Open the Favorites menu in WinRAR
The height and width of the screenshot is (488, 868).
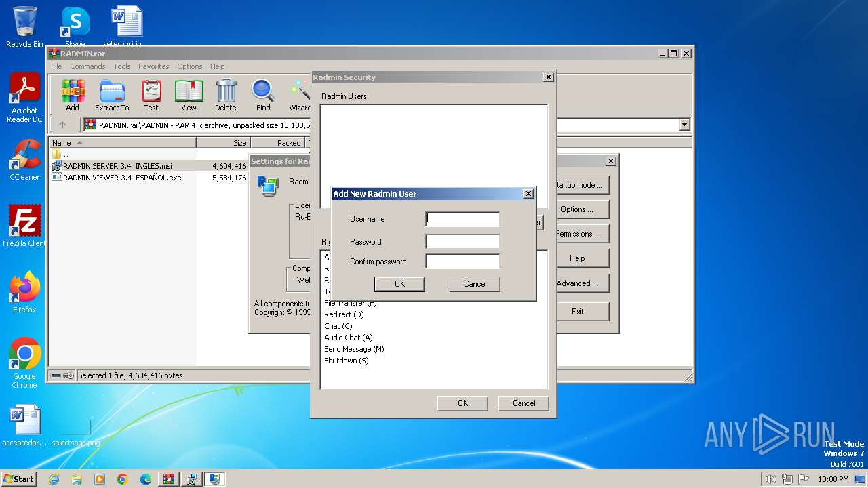[x=154, y=66]
